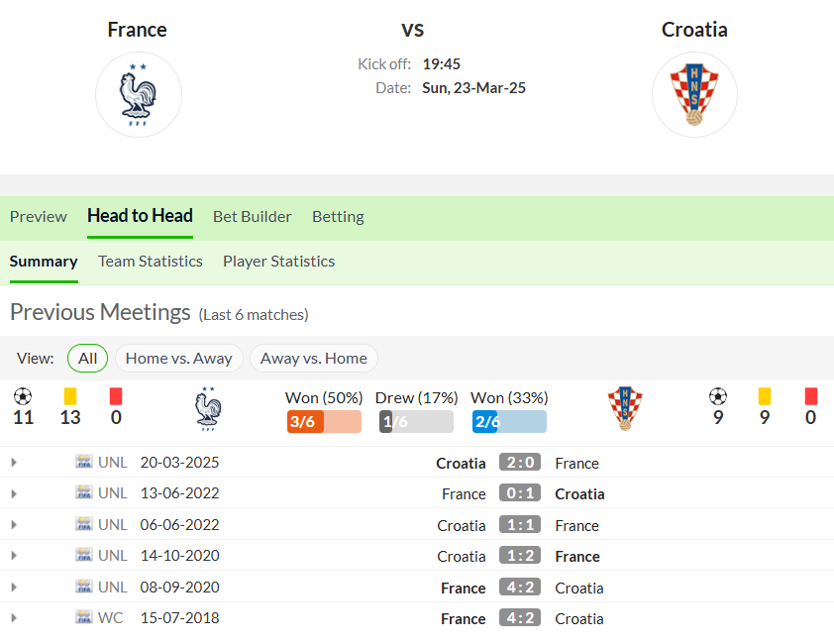Click Croatia's goals football icon
Image resolution: width=834 pixels, height=644 pixels.
click(x=718, y=396)
